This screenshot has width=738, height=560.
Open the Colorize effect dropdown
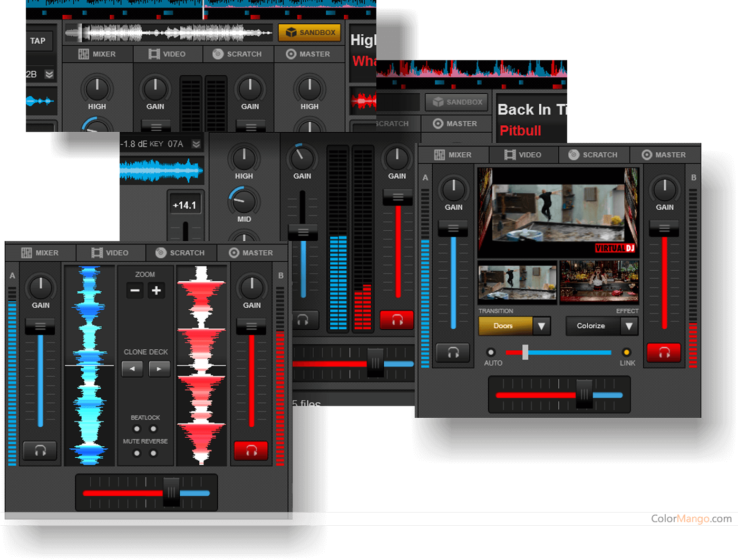point(628,326)
